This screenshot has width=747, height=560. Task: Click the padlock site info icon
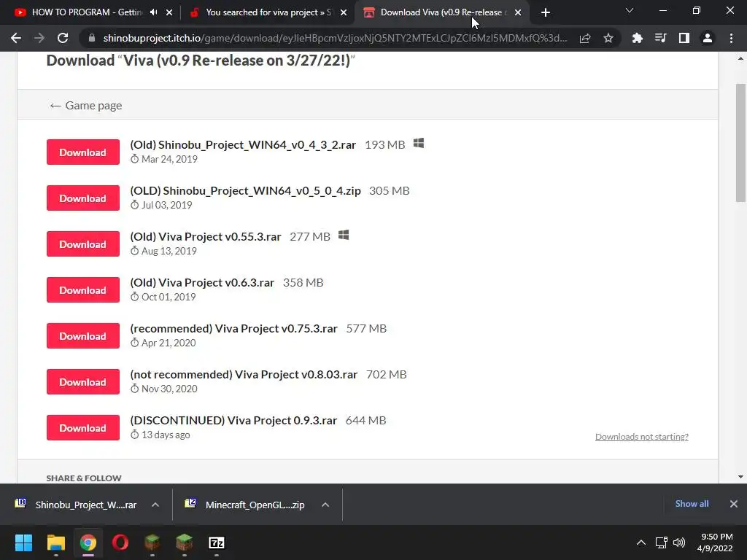click(x=92, y=38)
